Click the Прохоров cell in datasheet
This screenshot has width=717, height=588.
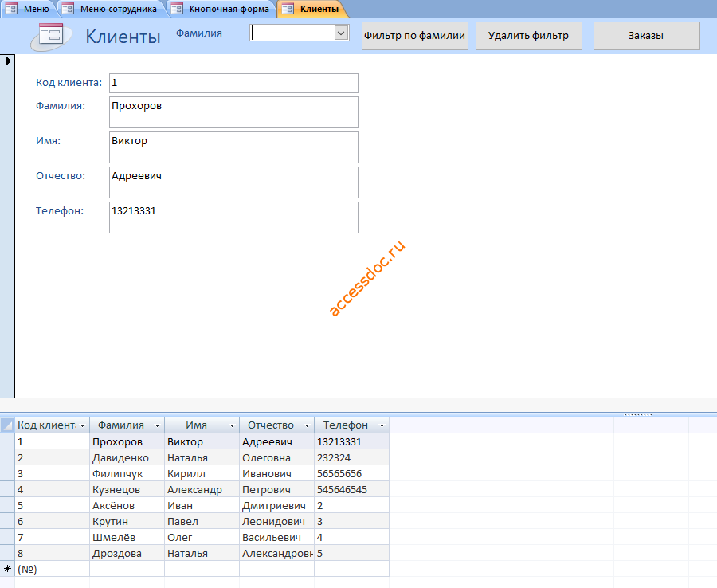127,441
